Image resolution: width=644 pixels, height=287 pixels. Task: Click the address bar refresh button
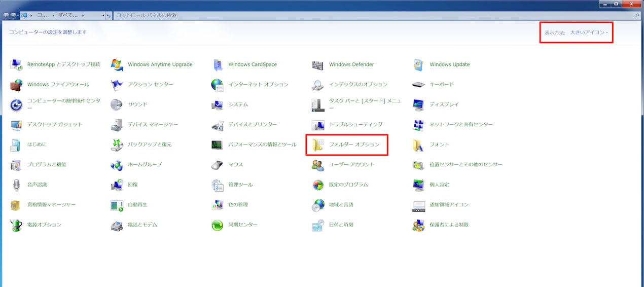coord(109,16)
